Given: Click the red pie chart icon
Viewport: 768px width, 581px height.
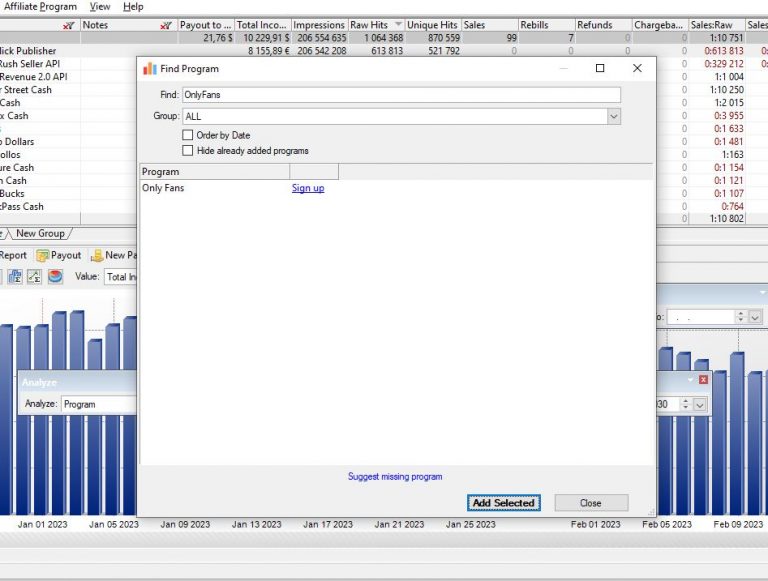Looking at the screenshot, I should (x=55, y=277).
